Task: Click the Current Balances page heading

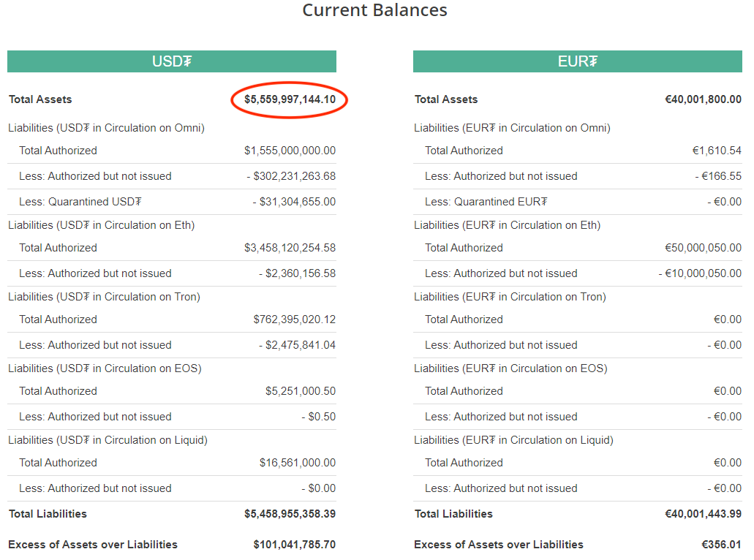Action: click(374, 11)
